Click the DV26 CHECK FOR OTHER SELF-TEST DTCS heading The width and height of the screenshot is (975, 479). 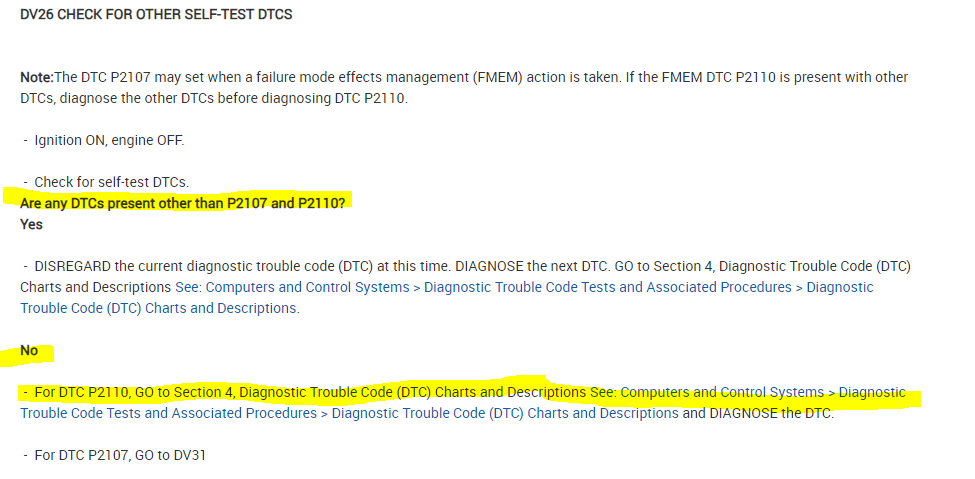click(155, 15)
